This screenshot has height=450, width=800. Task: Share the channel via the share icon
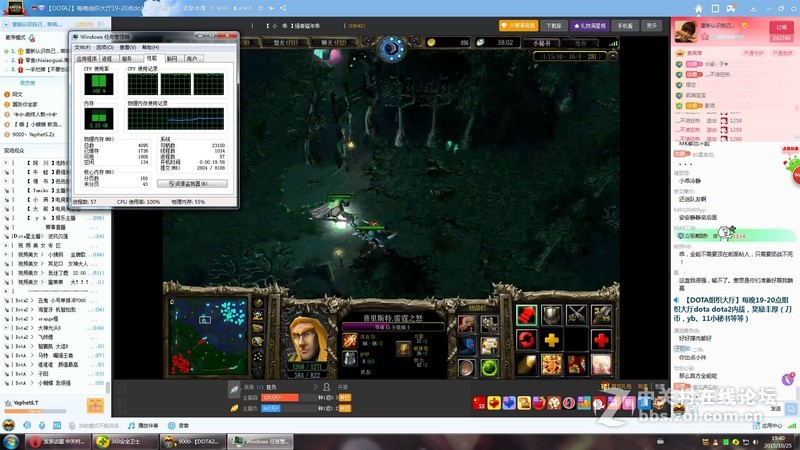click(x=283, y=8)
